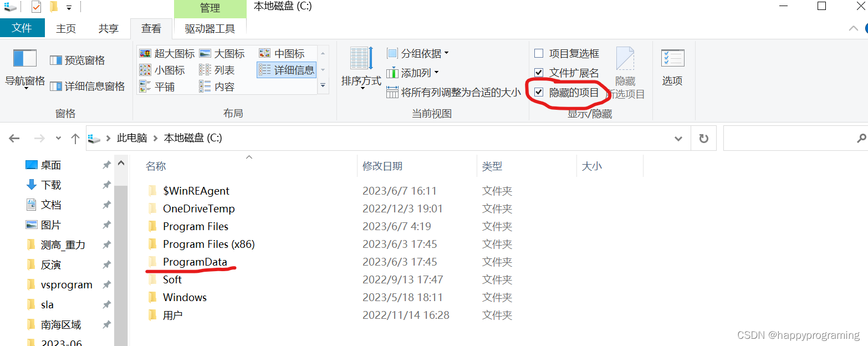Click the refresh icon in address bar
Viewport: 868px width, 346px height.
[703, 138]
